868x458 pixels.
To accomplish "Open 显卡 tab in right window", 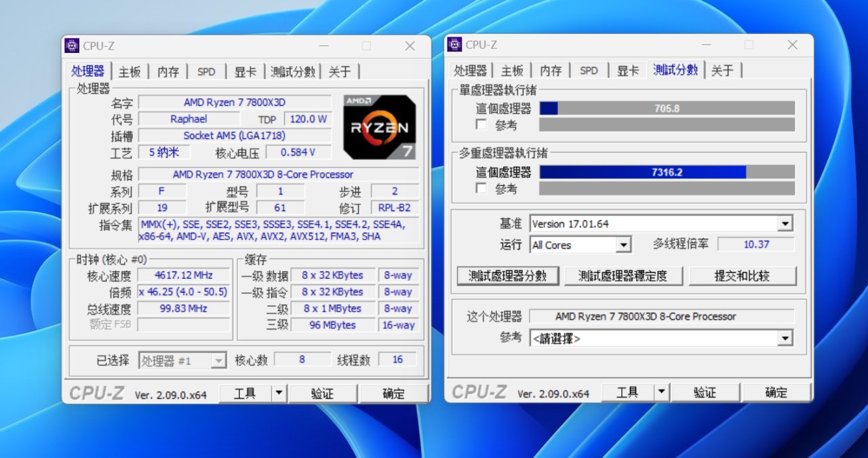I will coord(628,71).
